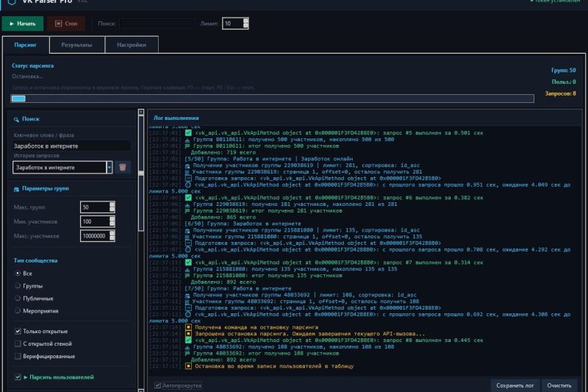Viewport: 588px width, 392px height.
Task: Click download icon on Группа 229038619 получено 281 line
Action: coord(187,204)
